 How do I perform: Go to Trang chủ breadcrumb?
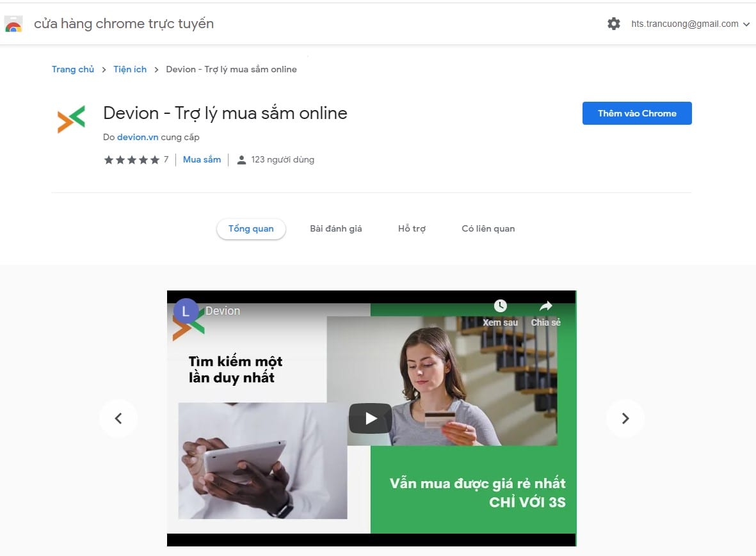coord(73,69)
